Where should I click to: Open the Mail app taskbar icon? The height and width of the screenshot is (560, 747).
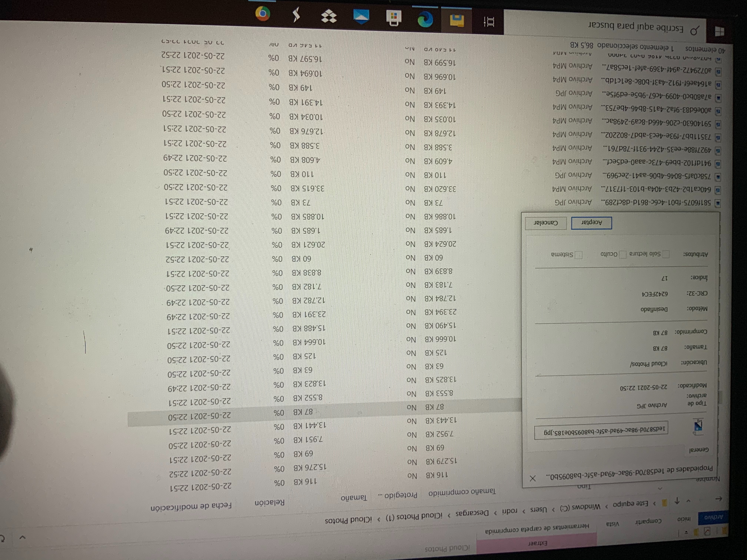point(361,17)
